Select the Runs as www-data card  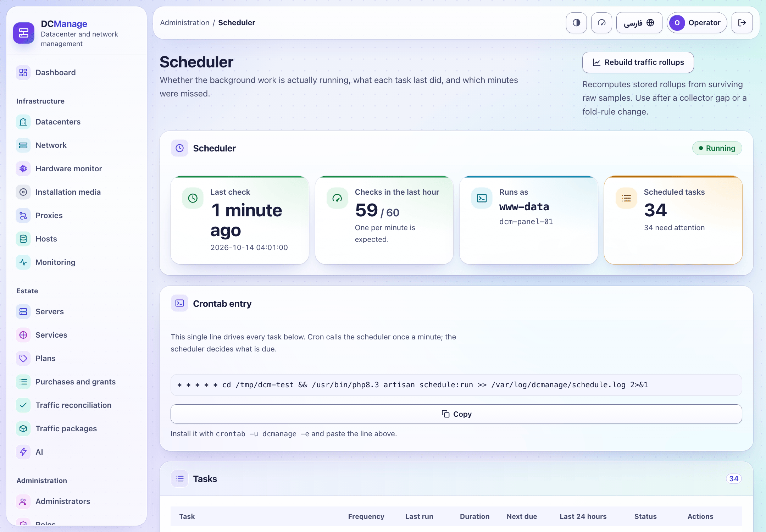click(x=529, y=220)
